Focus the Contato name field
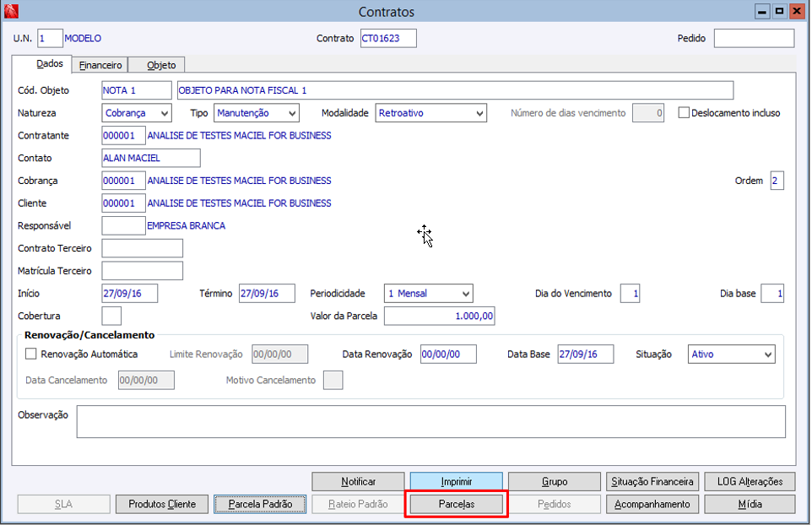 151,158
